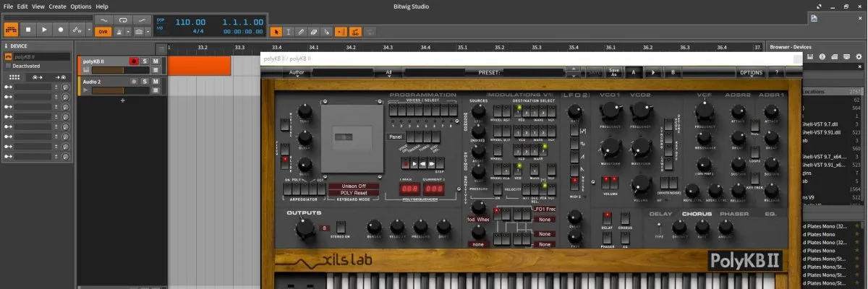Open the Author dropdown in polyKB II plugin

pyautogui.click(x=297, y=72)
